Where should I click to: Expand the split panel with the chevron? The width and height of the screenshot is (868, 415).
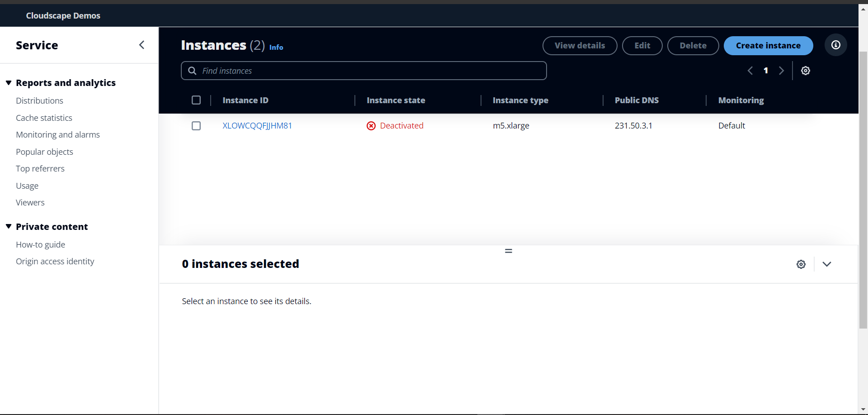(827, 264)
